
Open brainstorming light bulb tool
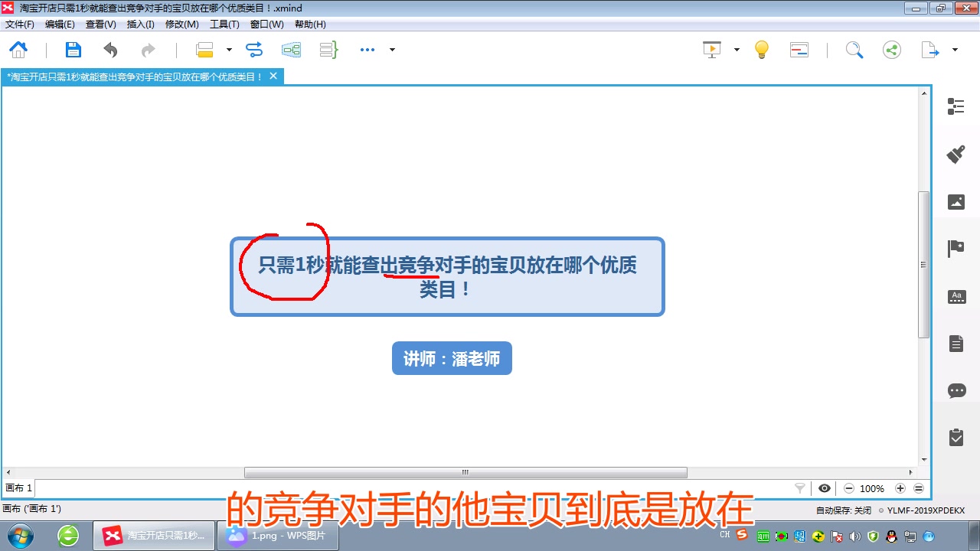(762, 50)
